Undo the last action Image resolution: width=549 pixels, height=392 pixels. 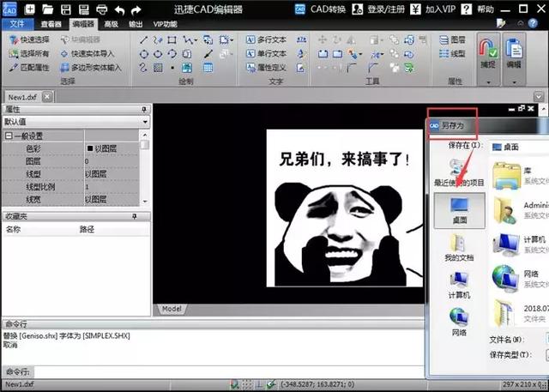point(119,9)
